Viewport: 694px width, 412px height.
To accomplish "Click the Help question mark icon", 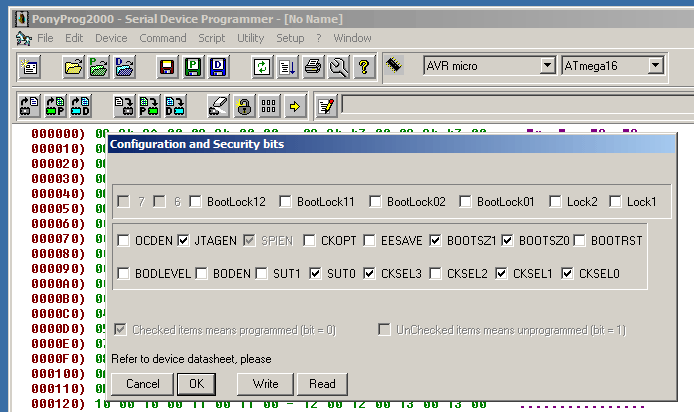I will click(364, 67).
